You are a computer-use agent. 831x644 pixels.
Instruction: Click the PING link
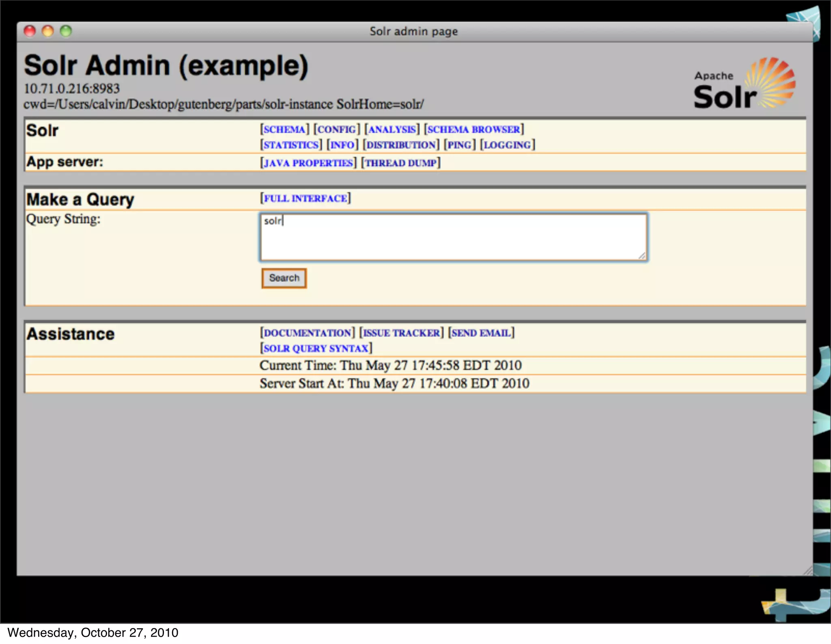[x=459, y=145]
